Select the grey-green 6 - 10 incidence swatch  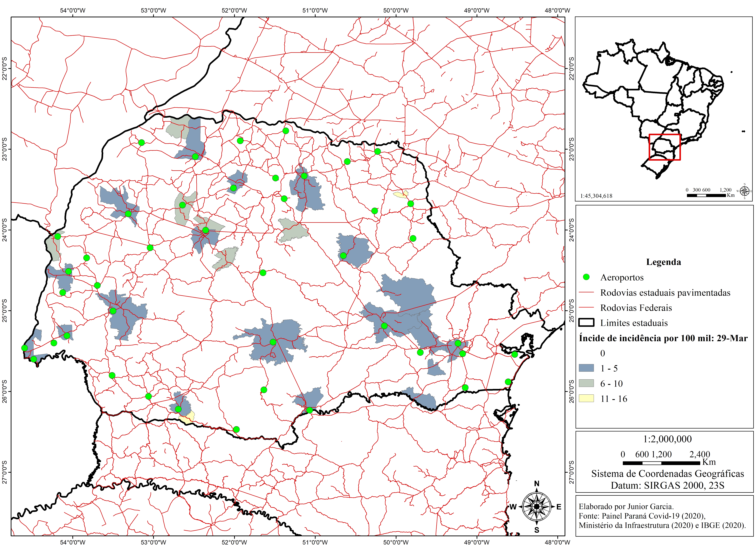586,383
